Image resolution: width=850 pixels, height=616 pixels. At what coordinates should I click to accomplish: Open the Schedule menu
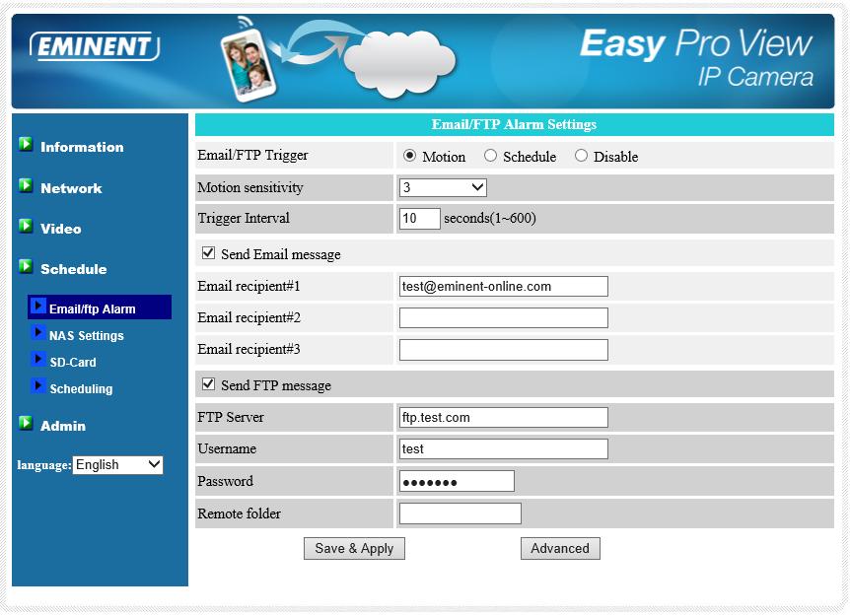pos(74,269)
